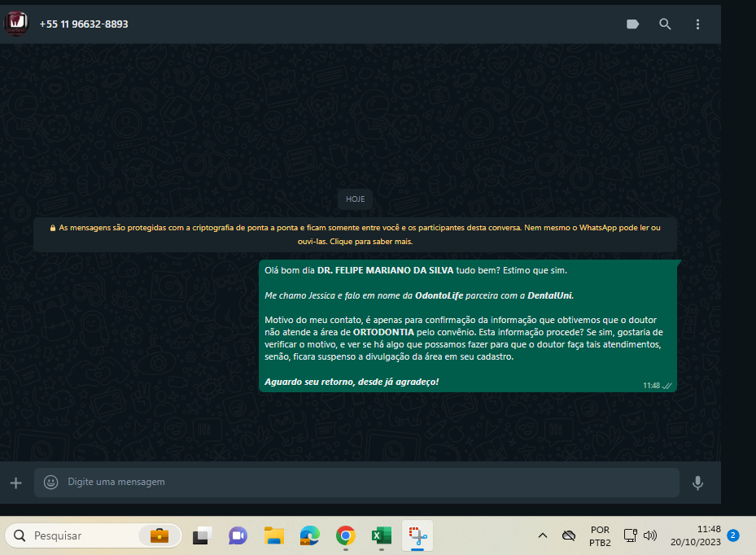Screen dimensions: 756x555
Task: Search within this conversation
Action: pos(665,24)
